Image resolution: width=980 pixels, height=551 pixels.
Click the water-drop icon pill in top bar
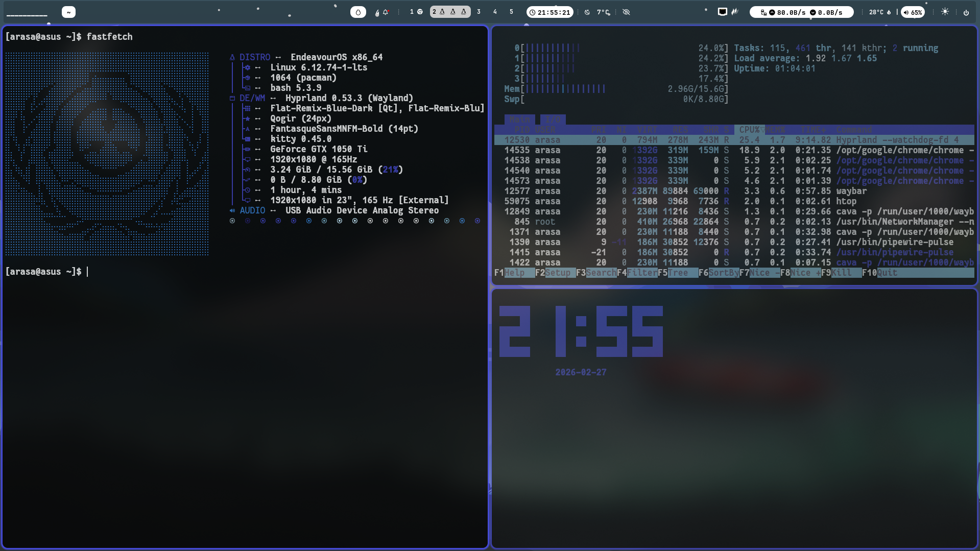coord(358,12)
